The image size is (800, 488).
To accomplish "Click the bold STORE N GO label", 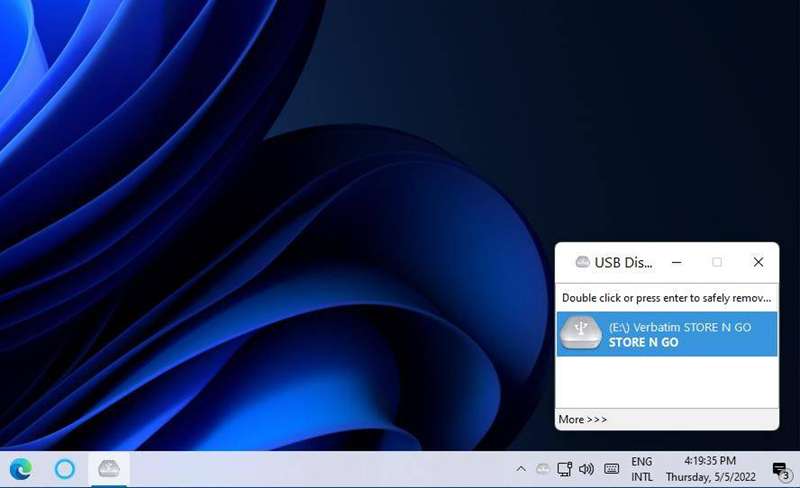I will [x=643, y=343].
